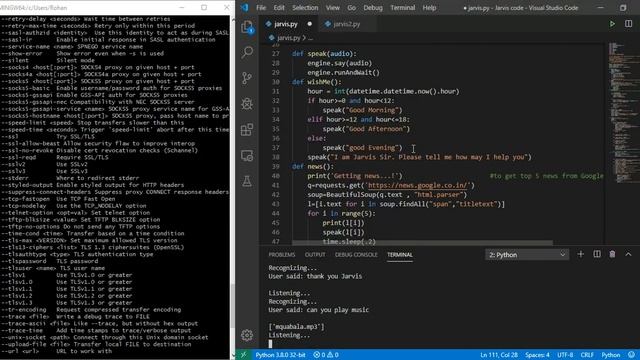
Task: Split the editor to the right
Action: (x=629, y=24)
